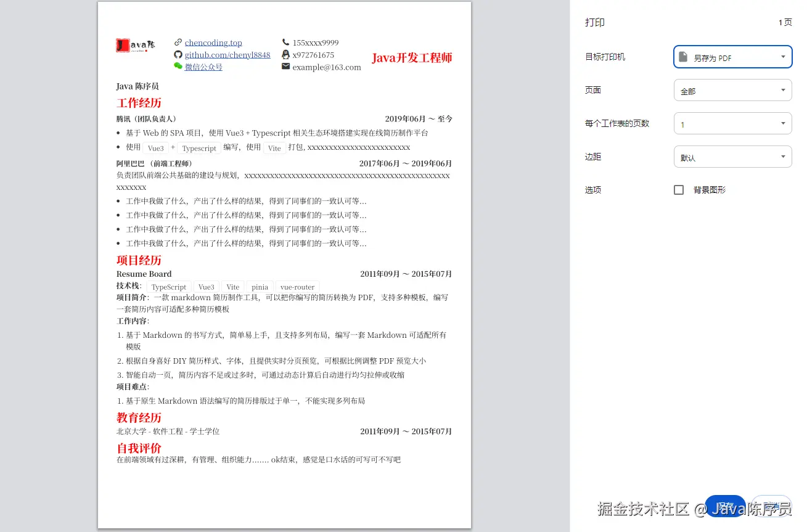Click the 边距 label

tap(593, 157)
